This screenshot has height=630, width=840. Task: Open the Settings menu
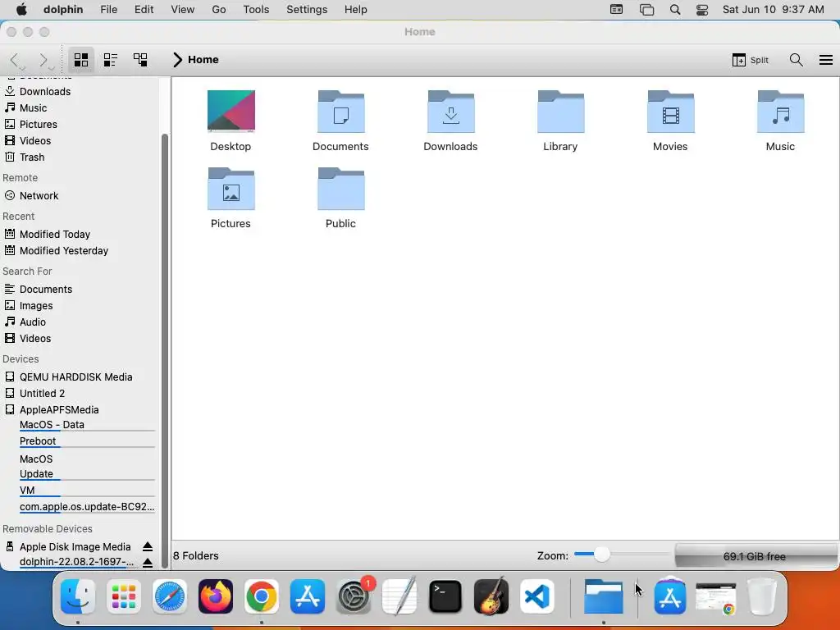click(x=307, y=10)
